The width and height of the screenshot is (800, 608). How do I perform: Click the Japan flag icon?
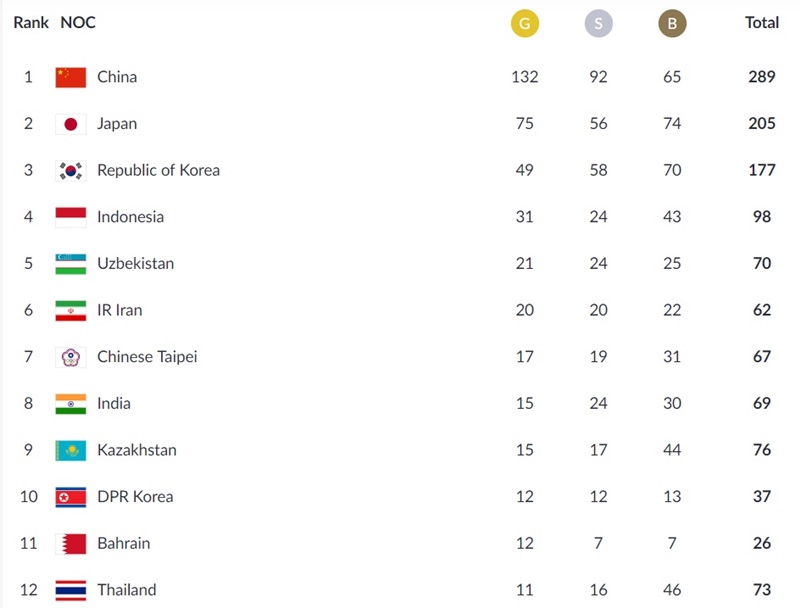tap(71, 124)
